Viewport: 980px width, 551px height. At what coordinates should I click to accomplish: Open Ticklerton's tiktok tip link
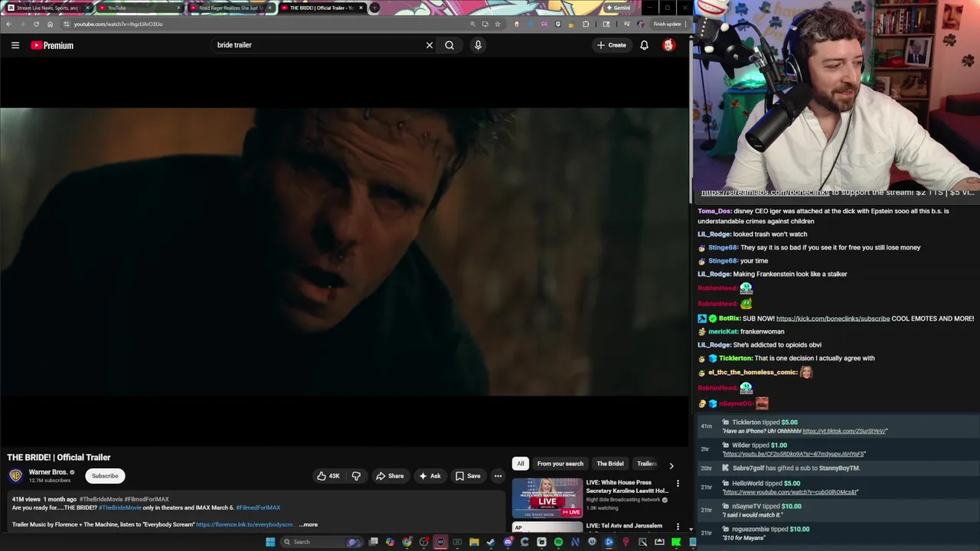coord(844,431)
